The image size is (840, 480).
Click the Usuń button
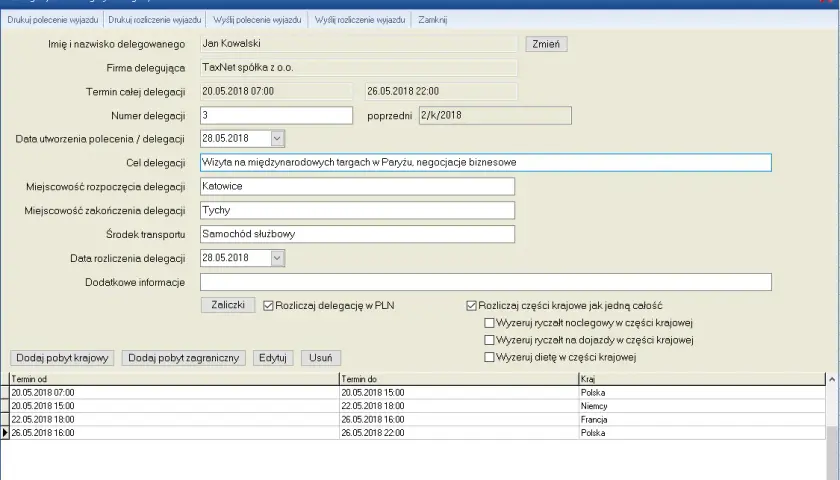point(320,358)
